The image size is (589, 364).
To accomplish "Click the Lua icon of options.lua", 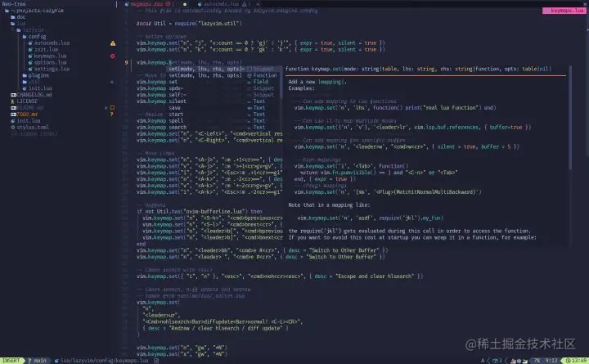I will [x=30, y=63].
